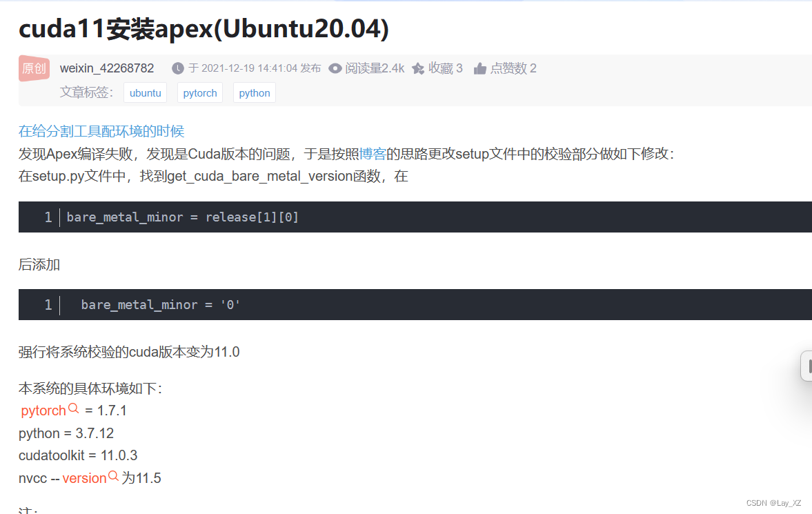Screen dimensions: 812x514
Task: Click the ubuntu article tag
Action: (x=145, y=92)
